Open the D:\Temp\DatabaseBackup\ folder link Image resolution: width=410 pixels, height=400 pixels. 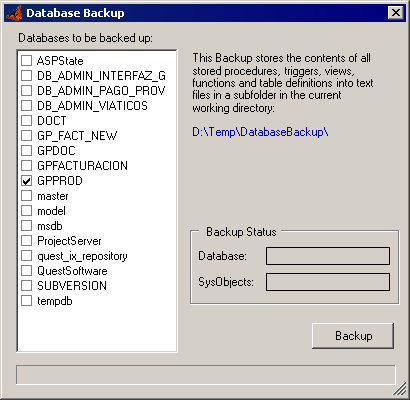click(x=260, y=132)
